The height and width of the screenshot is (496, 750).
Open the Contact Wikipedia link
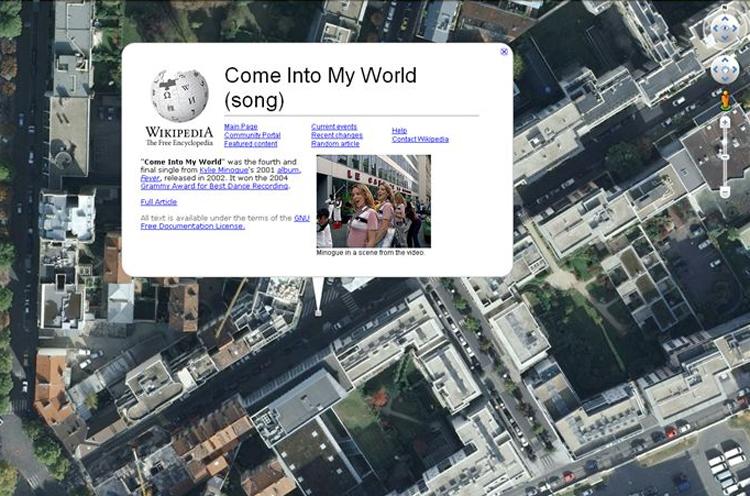click(420, 139)
